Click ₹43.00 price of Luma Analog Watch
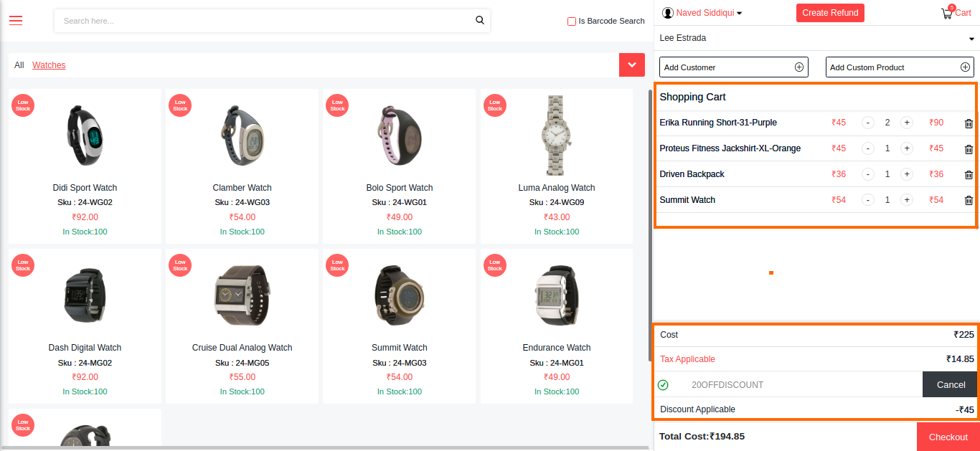 click(x=557, y=217)
